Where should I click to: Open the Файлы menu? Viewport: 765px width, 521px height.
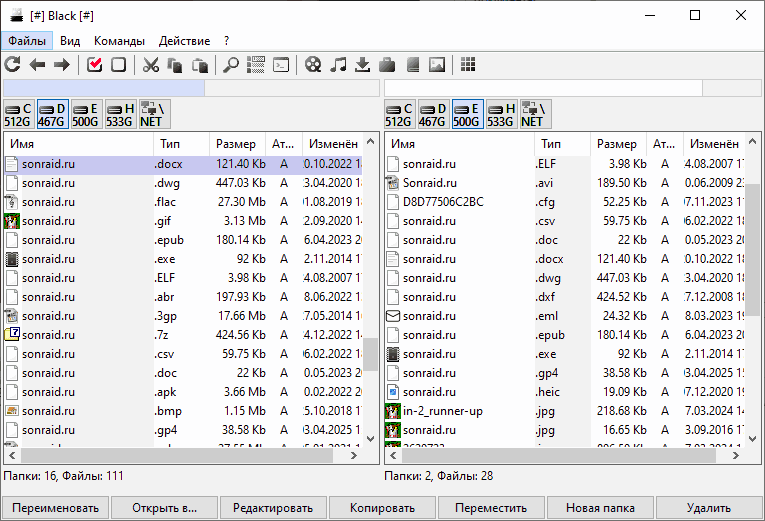click(x=27, y=40)
